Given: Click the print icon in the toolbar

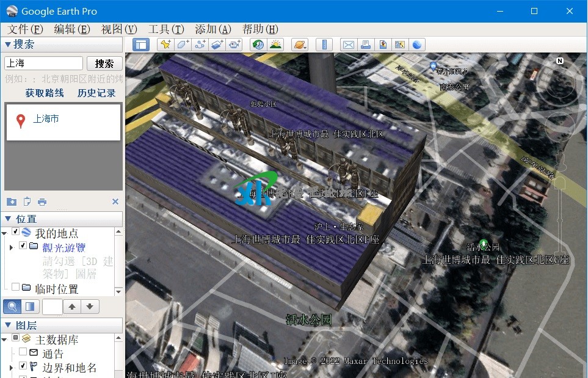Looking at the screenshot, I should (365, 45).
